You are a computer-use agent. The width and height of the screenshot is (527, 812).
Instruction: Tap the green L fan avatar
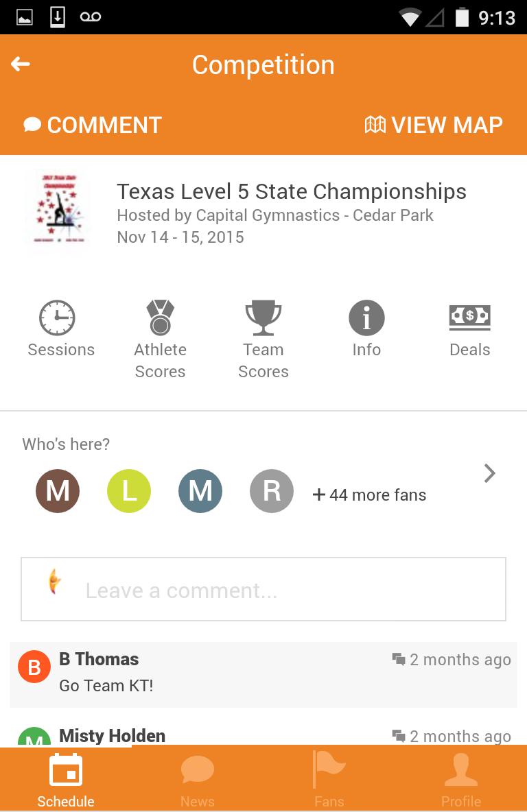coord(129,491)
